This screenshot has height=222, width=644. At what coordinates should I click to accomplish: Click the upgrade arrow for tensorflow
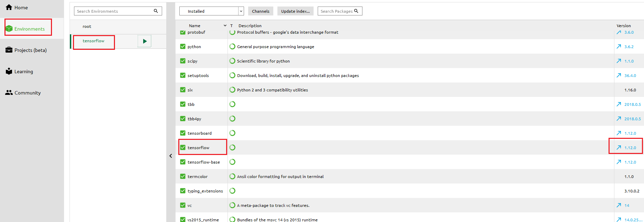(619, 147)
